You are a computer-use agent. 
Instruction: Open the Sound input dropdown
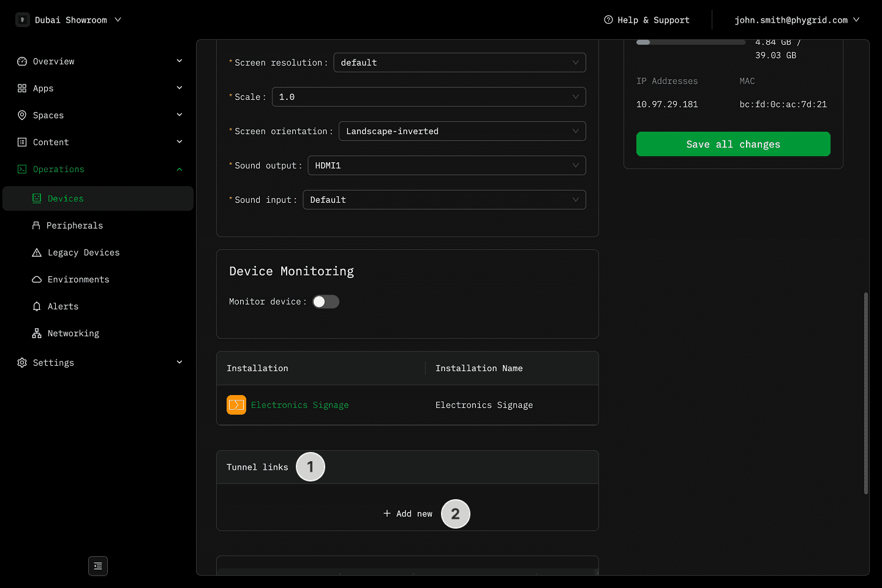[x=444, y=200]
